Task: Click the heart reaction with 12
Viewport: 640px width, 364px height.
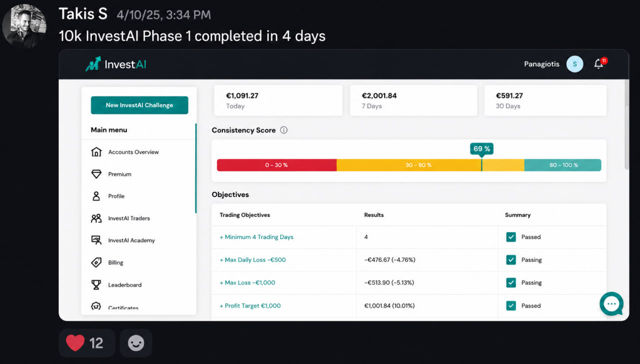Action: 86,343
